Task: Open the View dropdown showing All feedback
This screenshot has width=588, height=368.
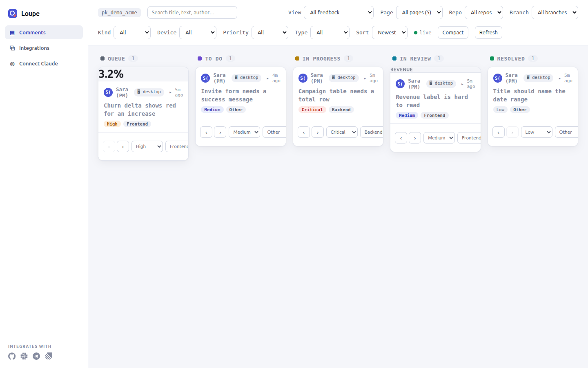Action: 339,12
